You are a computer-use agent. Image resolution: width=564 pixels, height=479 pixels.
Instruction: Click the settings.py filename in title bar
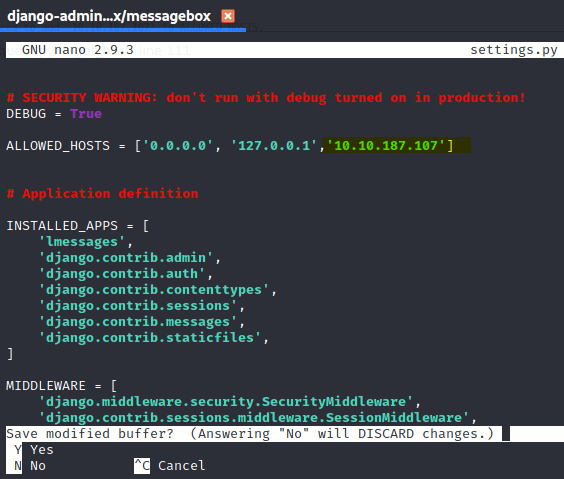coord(514,50)
